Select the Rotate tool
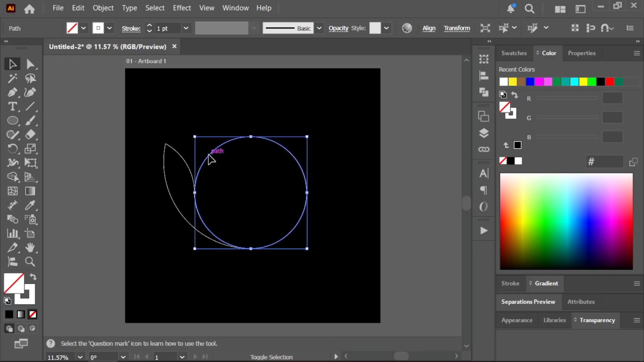This screenshot has width=644, height=362. click(x=12, y=148)
